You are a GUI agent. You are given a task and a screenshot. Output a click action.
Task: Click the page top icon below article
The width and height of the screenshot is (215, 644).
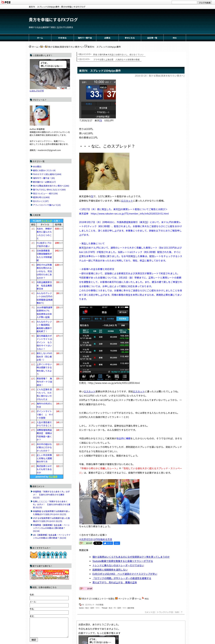tap(116, 598)
